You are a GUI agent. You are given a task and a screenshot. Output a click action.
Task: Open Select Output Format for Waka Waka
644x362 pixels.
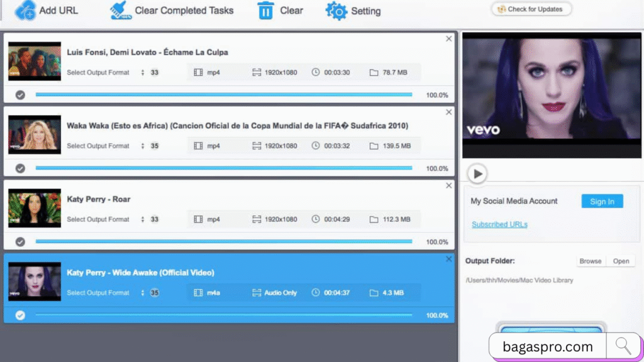[x=97, y=146]
